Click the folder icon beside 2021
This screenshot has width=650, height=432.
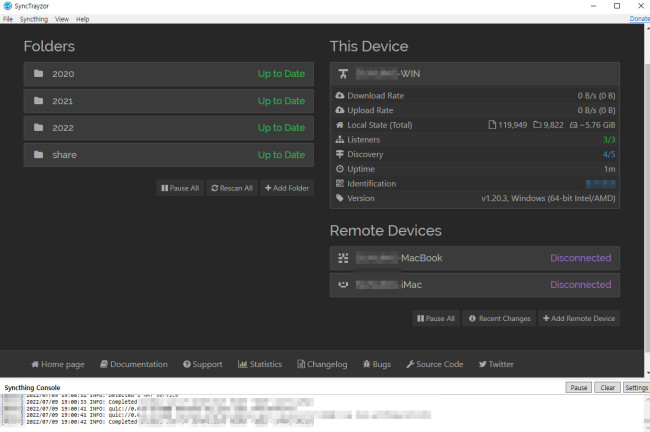[39, 101]
